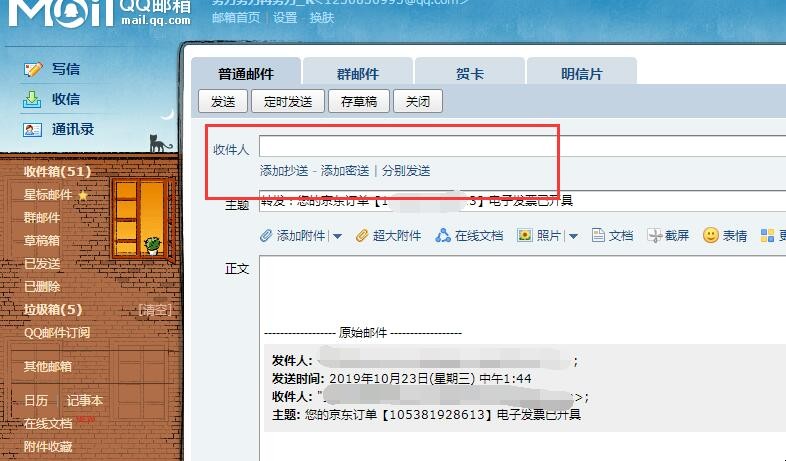This screenshot has width=786, height=461.
Task: Switch to the 贺卡 tab
Action: [x=469, y=74]
